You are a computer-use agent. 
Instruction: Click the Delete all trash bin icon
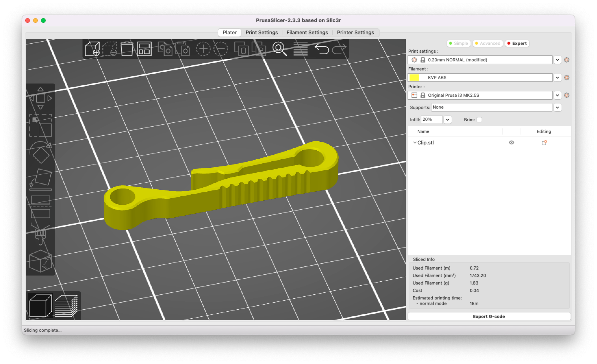tap(127, 49)
